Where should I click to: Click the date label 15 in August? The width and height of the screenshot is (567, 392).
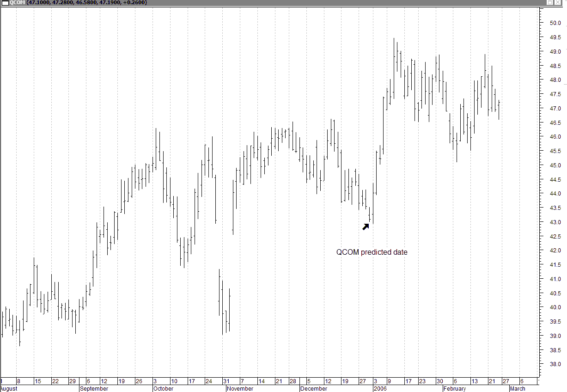[38, 381]
